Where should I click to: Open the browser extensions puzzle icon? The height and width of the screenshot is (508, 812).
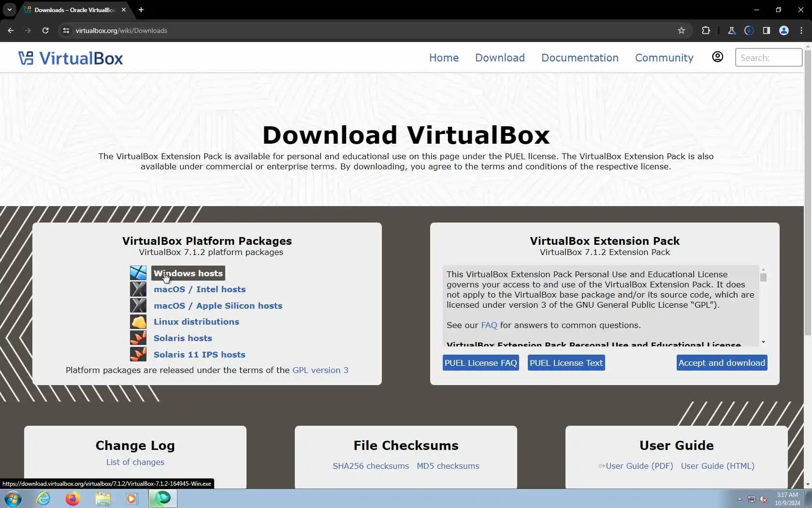click(706, 30)
